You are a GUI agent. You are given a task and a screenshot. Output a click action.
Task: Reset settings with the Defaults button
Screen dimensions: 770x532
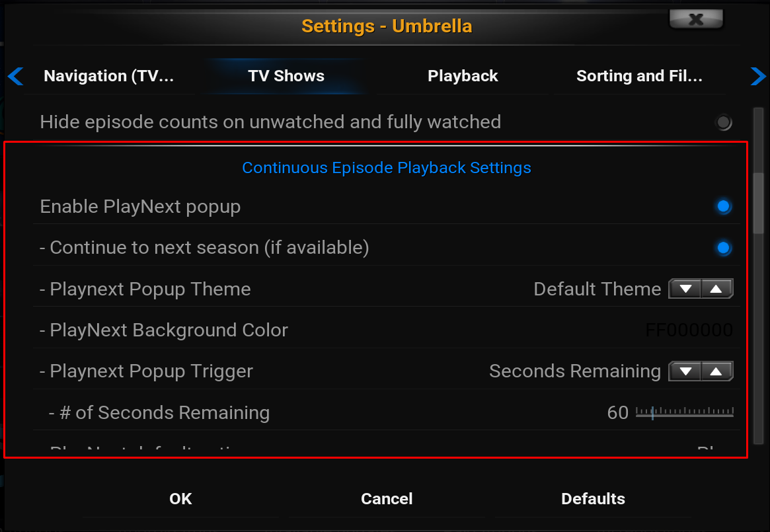pyautogui.click(x=593, y=499)
